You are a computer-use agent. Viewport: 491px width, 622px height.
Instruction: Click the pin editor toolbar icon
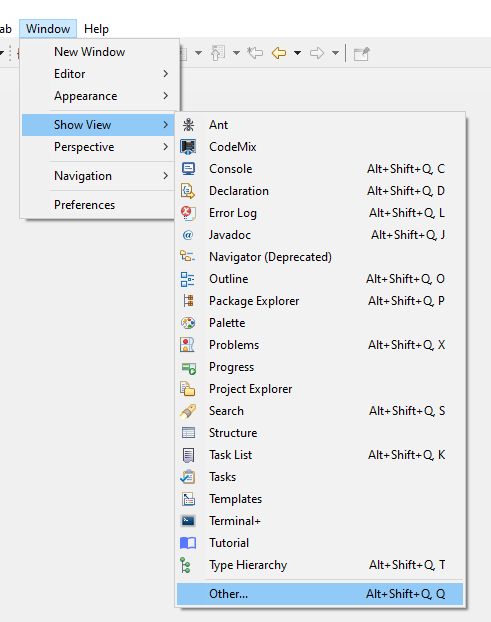pos(361,53)
